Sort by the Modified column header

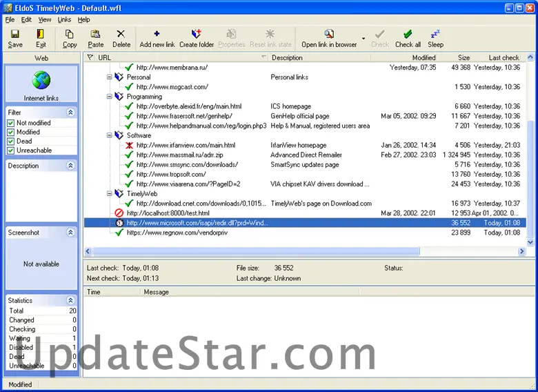403,58
